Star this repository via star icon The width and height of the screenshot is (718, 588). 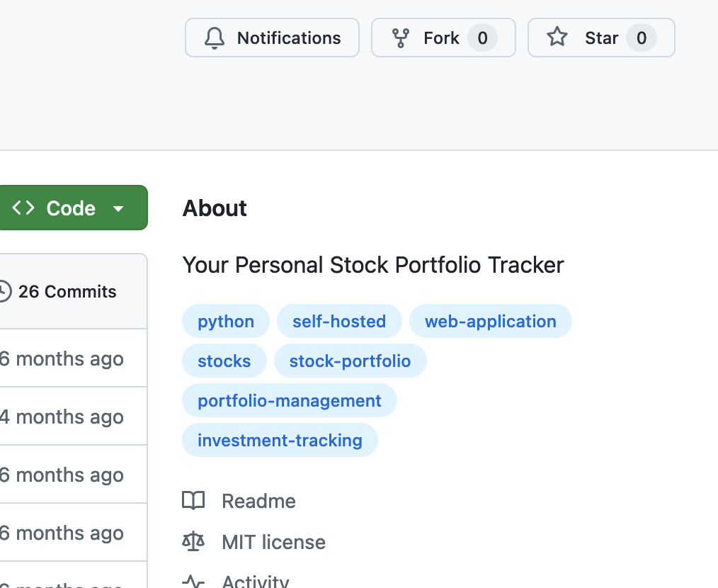(x=557, y=37)
